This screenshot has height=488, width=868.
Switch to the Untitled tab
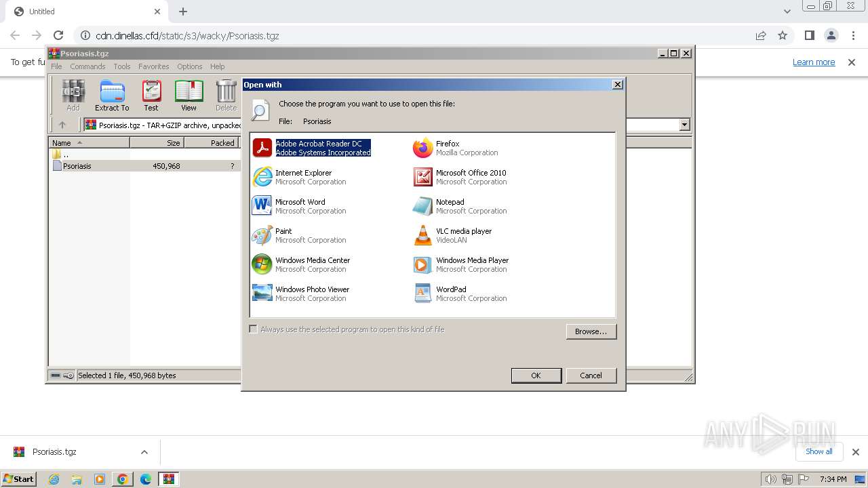[87, 12]
